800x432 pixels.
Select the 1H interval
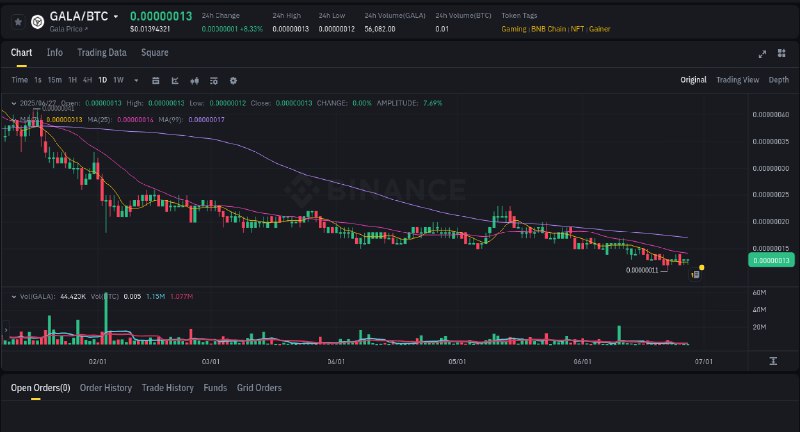(72, 80)
